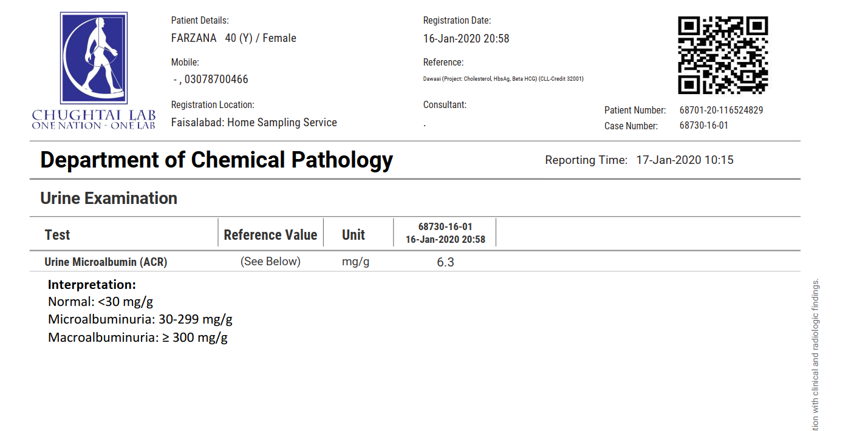Select the patient name FARZANA

pos(194,38)
